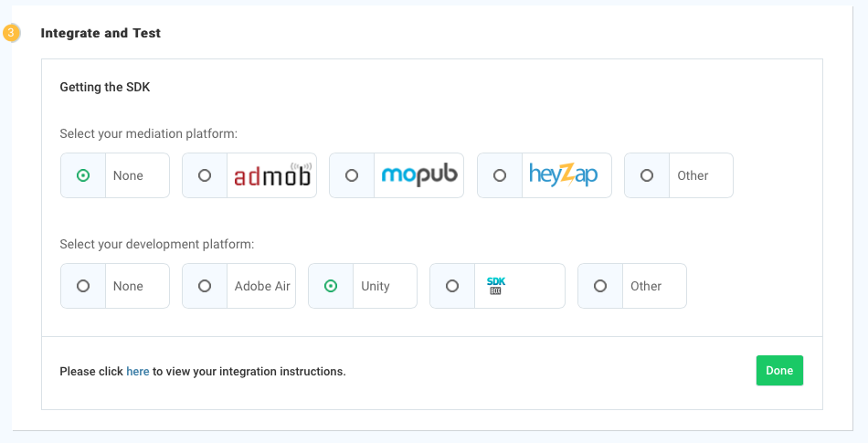
Task: Select None mediation platform radio button
Action: (x=83, y=175)
